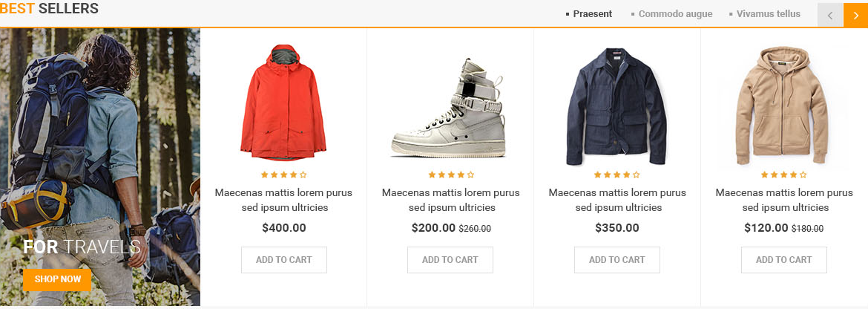Screen dimensions: 868x309
Task: Add the $350.00 navy jacket to cart
Action: tap(617, 260)
